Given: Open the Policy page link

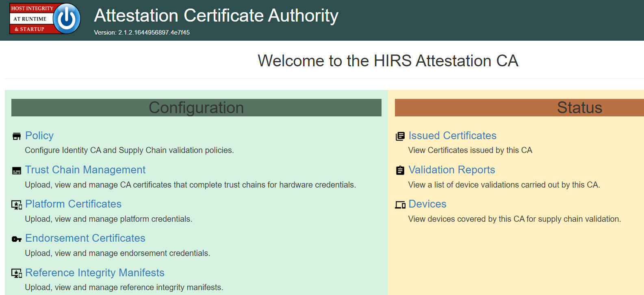Looking at the screenshot, I should click(x=39, y=135).
